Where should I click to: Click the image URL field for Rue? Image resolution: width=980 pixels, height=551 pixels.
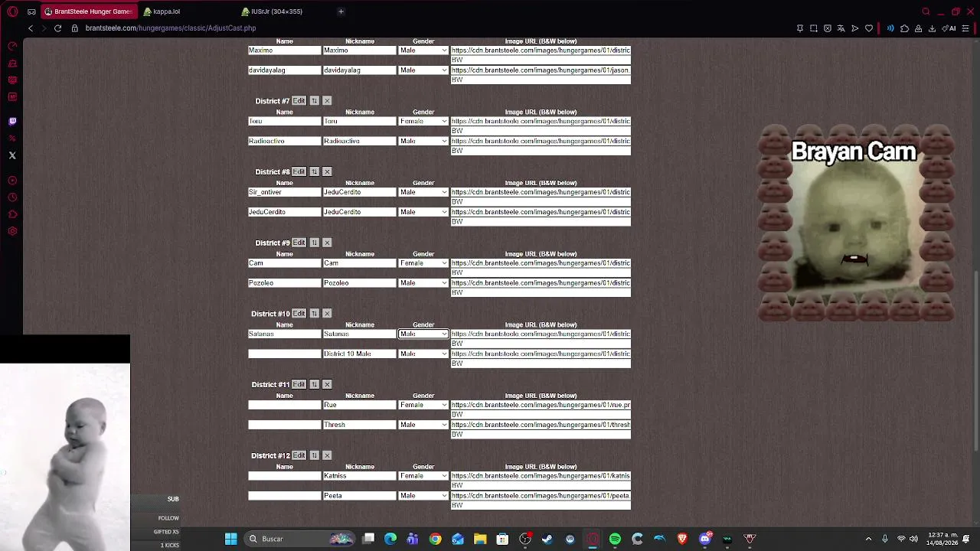coord(541,405)
